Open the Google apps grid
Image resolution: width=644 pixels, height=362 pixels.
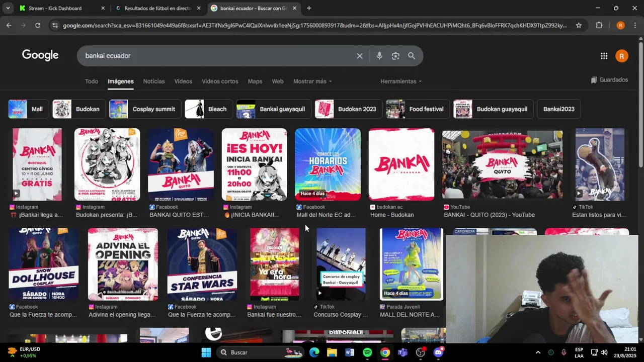pyautogui.click(x=604, y=56)
